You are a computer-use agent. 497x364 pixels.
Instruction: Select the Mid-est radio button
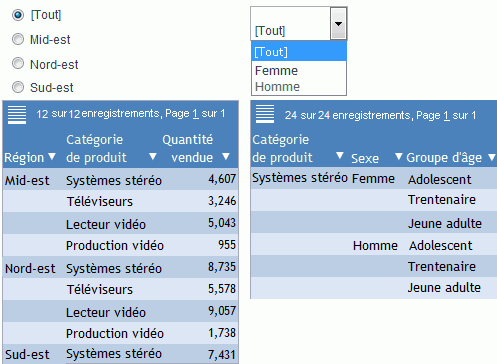18,39
